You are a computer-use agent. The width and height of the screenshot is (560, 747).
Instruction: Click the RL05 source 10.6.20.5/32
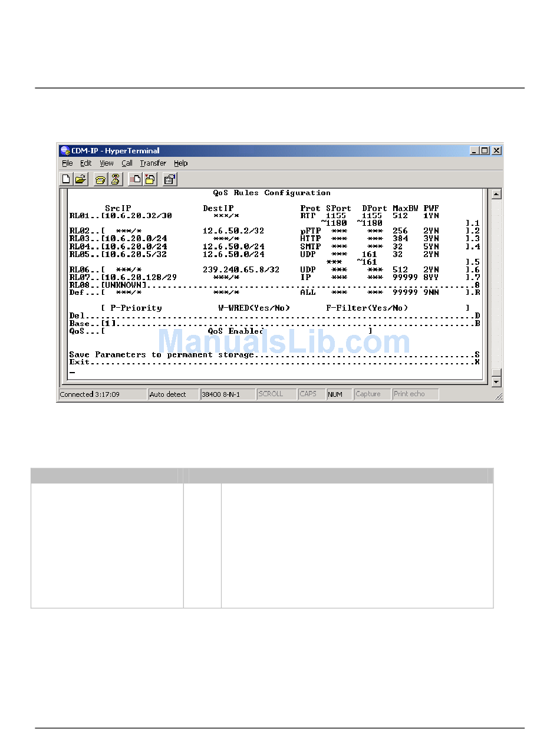136,254
